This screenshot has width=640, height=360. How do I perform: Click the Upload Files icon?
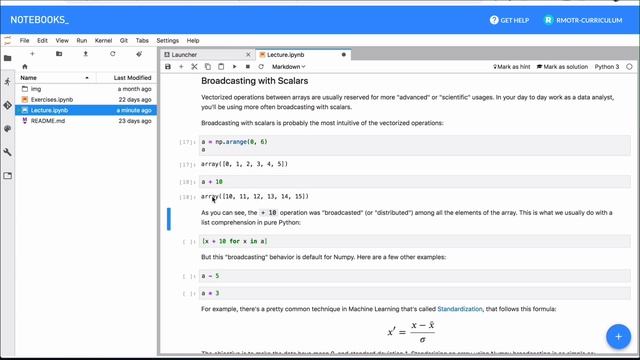click(86, 54)
